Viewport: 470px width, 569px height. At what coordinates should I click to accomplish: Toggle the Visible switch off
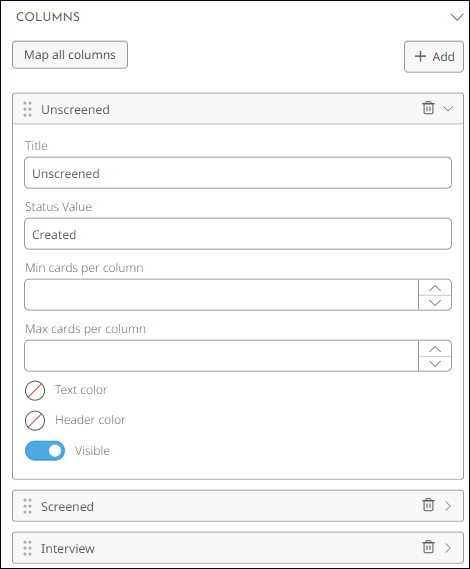45,451
